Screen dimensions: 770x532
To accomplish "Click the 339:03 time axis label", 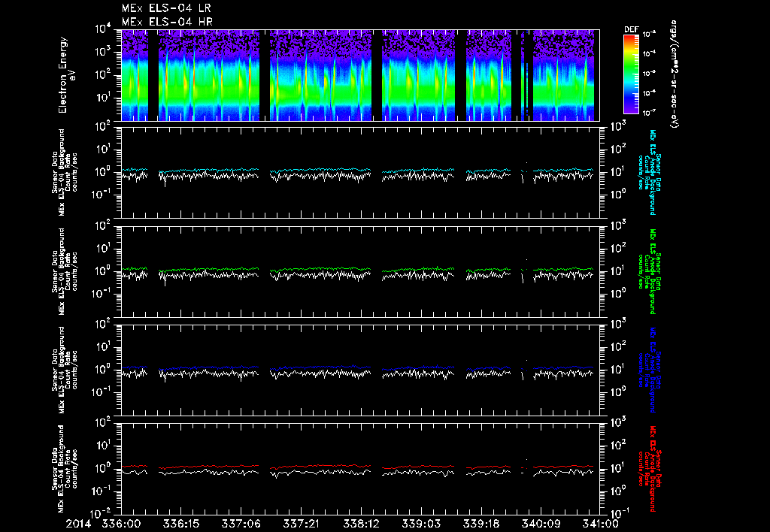I will (x=420, y=524).
